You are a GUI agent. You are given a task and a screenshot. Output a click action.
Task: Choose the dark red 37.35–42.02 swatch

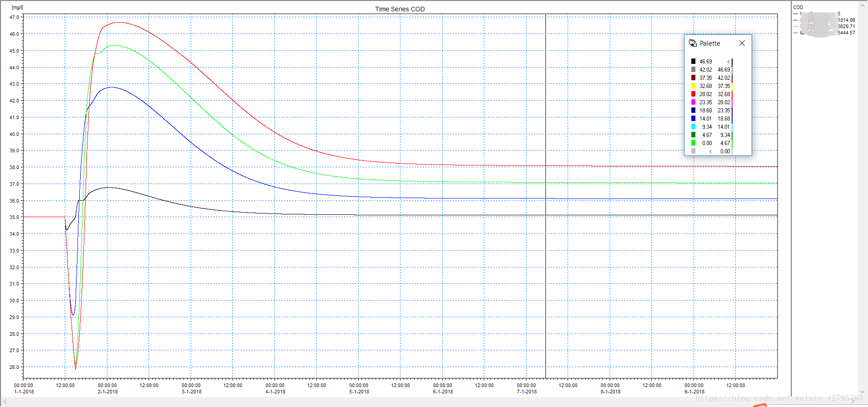coord(693,78)
